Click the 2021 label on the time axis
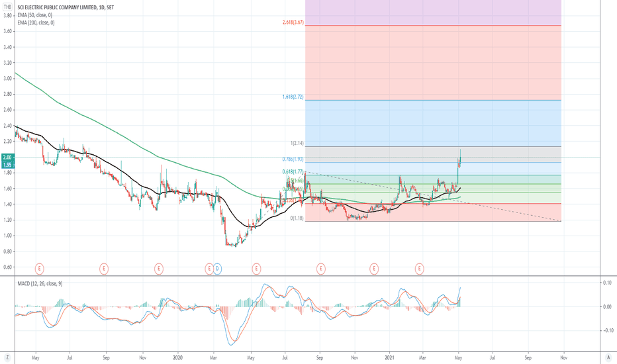Screen dimensions: 617x364 pyautogui.click(x=389, y=357)
